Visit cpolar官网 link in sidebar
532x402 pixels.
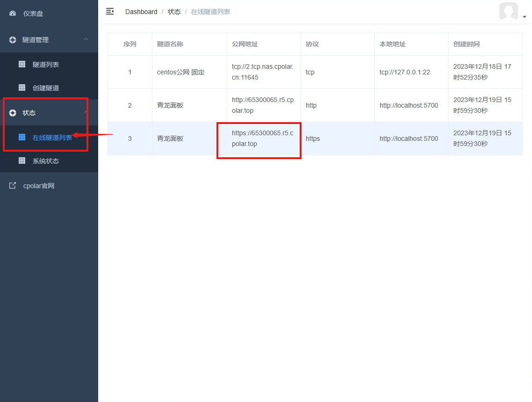coord(49,186)
